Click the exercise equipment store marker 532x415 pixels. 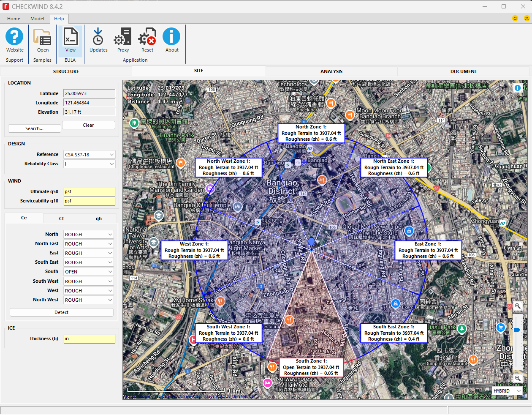tap(395, 303)
